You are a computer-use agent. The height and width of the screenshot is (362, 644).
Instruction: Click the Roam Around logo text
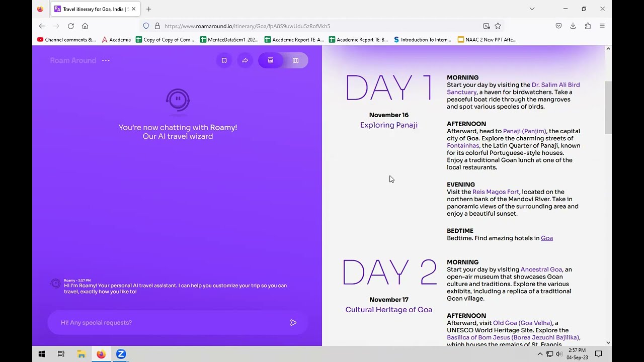[73, 60]
